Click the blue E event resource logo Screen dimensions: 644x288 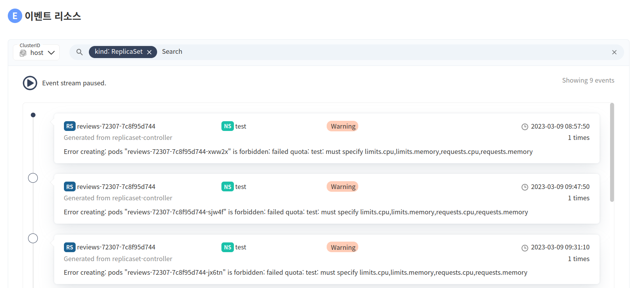pos(15,16)
